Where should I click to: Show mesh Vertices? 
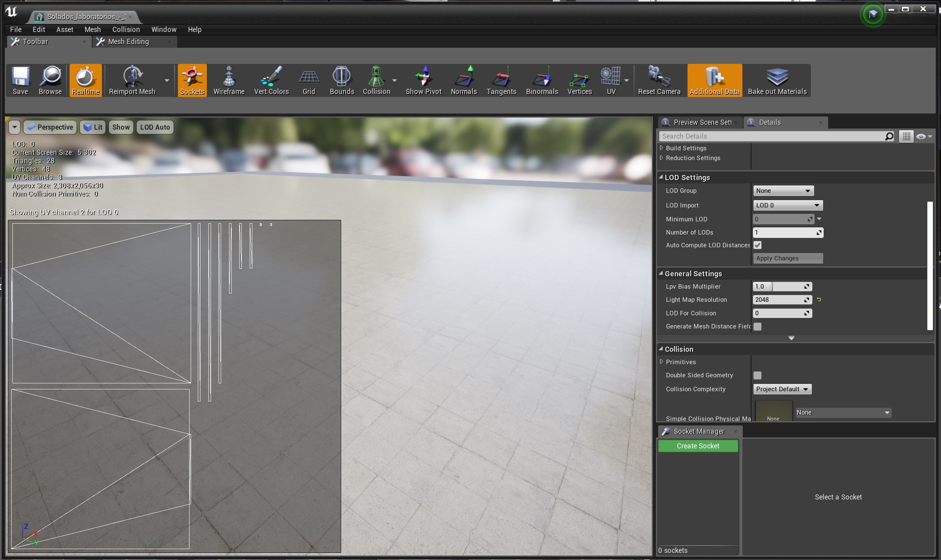(x=580, y=80)
